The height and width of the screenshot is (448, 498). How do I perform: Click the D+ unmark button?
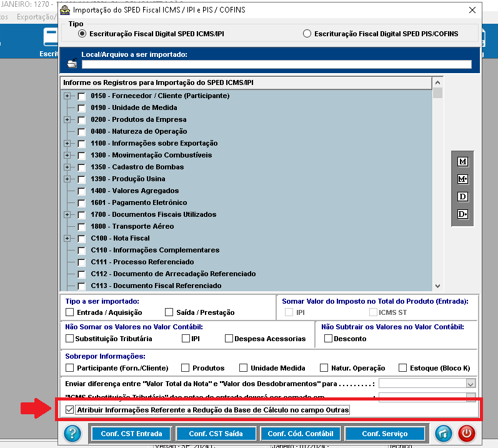pyautogui.click(x=462, y=214)
